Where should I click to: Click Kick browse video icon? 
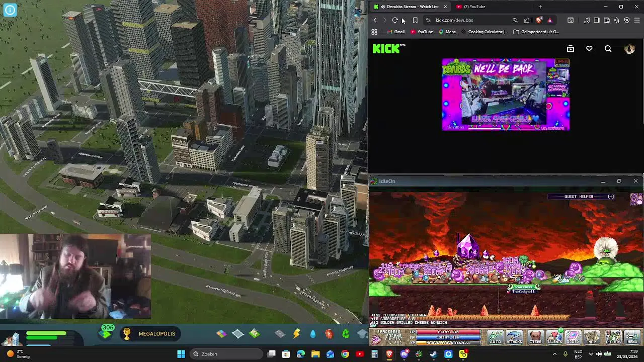tap(570, 49)
